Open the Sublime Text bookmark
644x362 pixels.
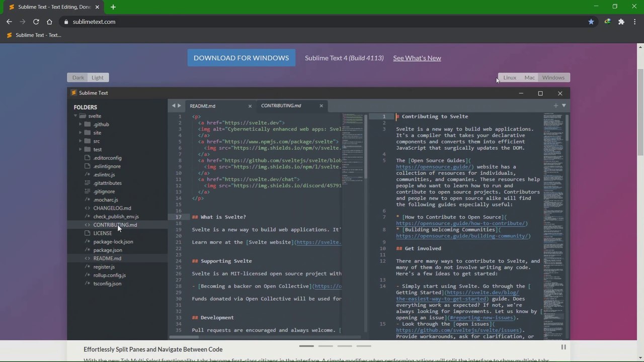coord(34,35)
